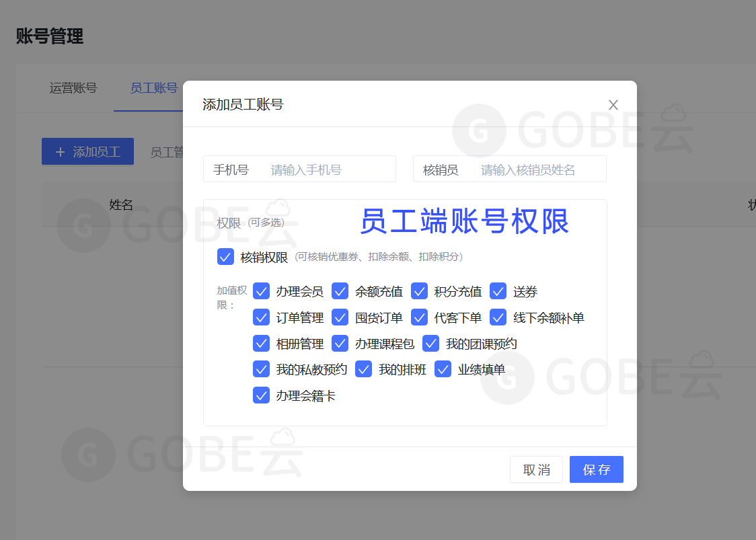The image size is (756, 540).
Task: Disable the 余额充值 permission
Action: (x=340, y=291)
